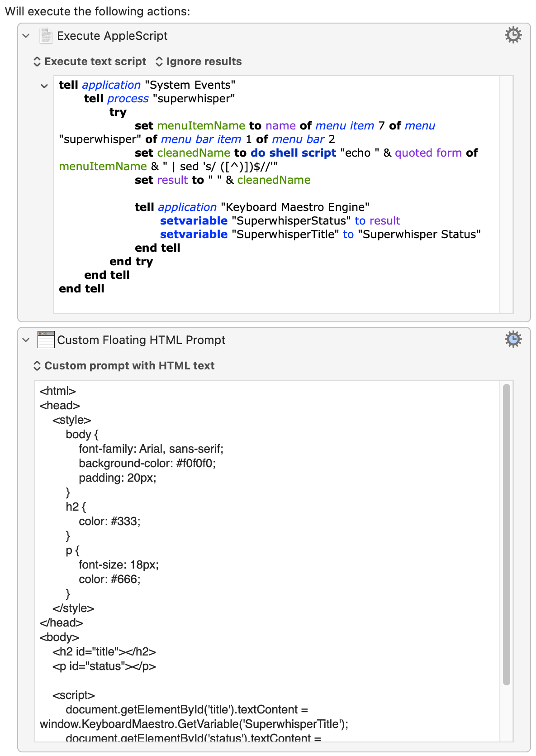The width and height of the screenshot is (536, 756).
Task: Click the 'try' keyword line
Action: tap(118, 112)
